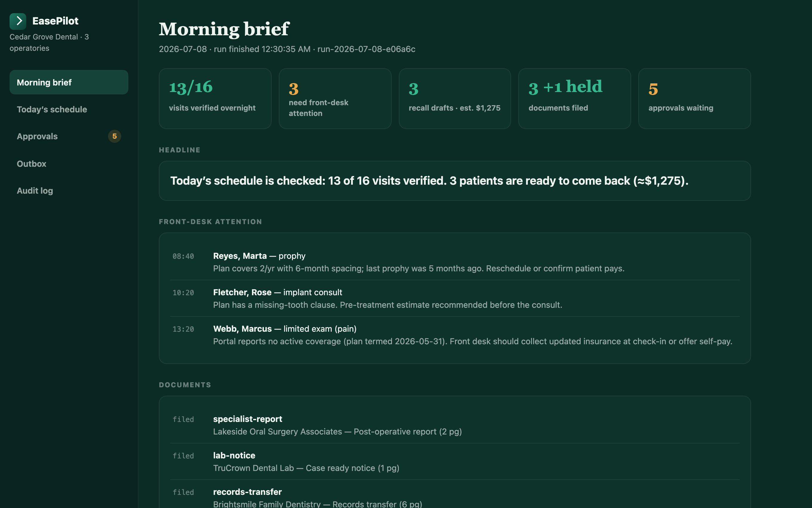Click the Morning brief page heading
The image size is (812, 508).
pos(224,29)
